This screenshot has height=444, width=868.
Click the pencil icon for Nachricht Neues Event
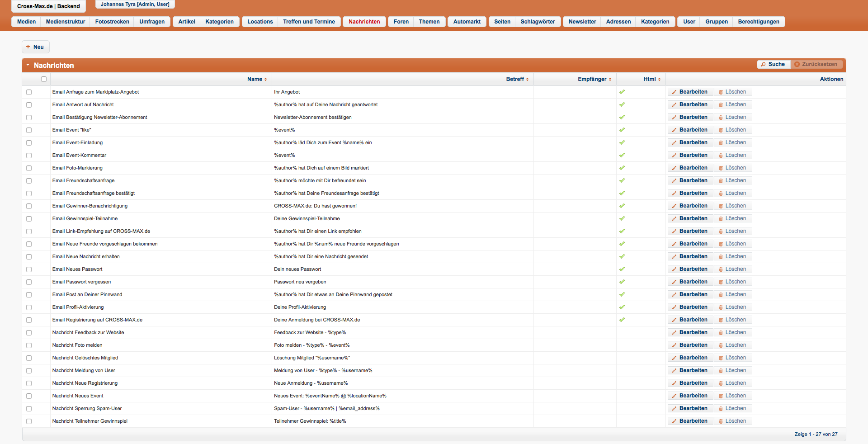pyautogui.click(x=674, y=396)
